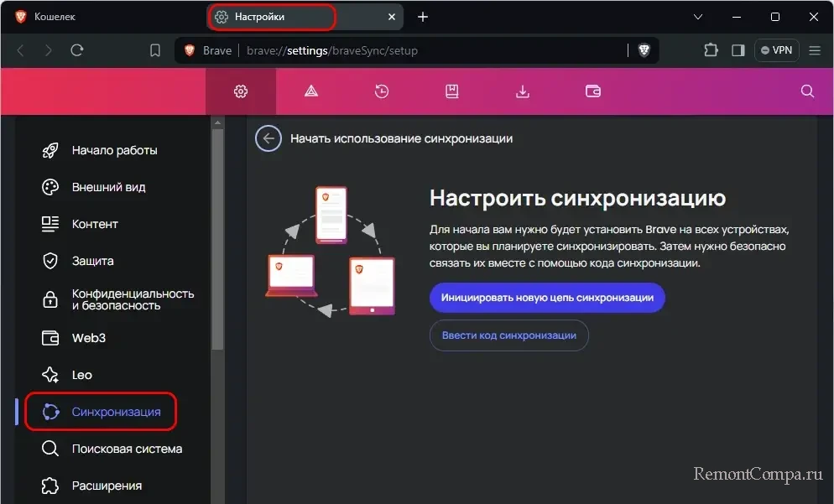The width and height of the screenshot is (834, 504).
Task: Open the Rewards triangle icon in top toolbar
Action: pyautogui.click(x=311, y=91)
